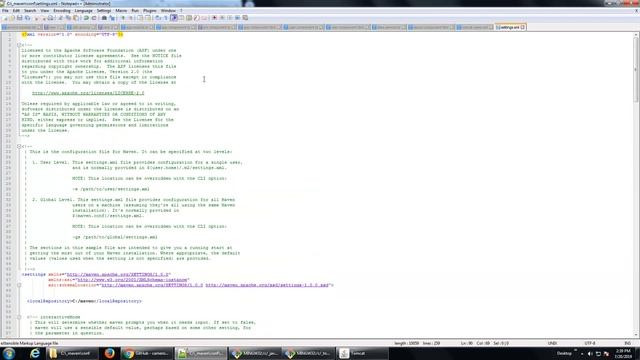Click the Paste toolbar icon
Viewport: 640px width, 360px height.
click(76, 18)
